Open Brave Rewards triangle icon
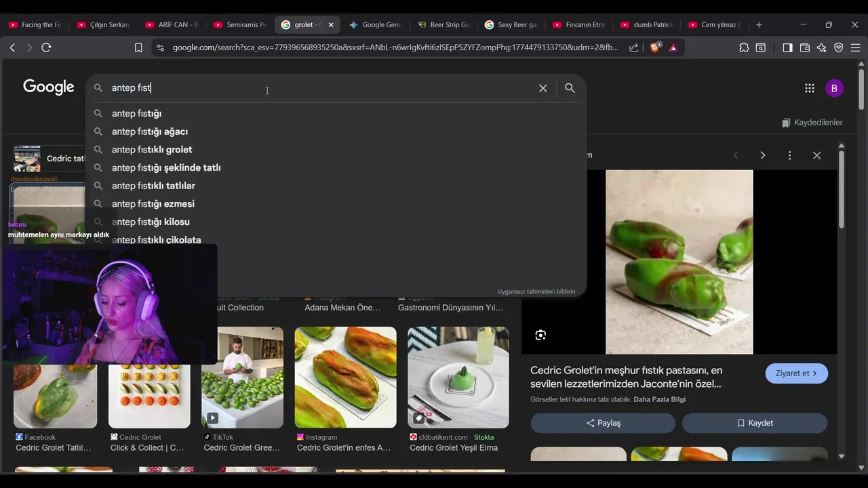 click(673, 47)
